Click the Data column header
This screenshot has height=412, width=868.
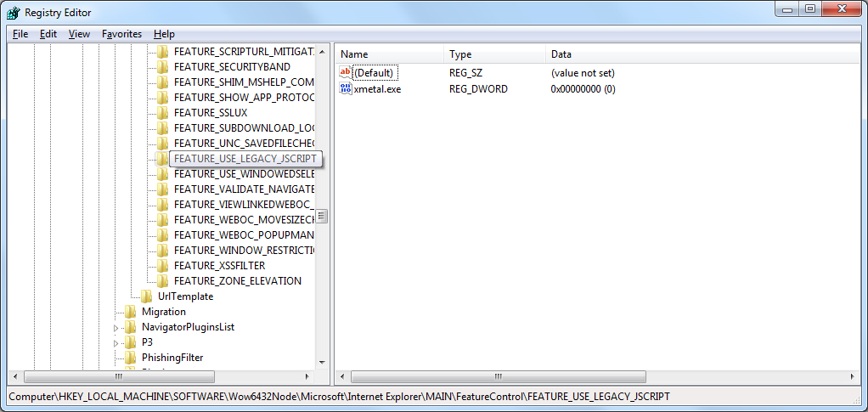(703, 54)
